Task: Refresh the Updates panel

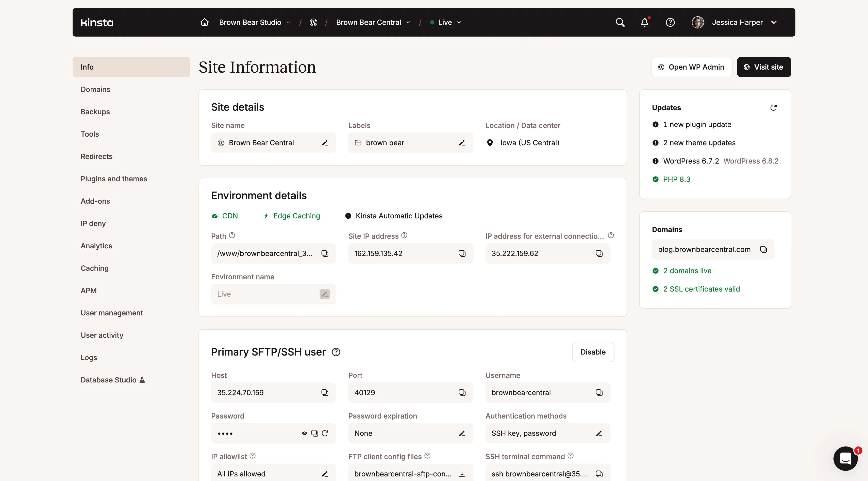Action: pos(773,107)
